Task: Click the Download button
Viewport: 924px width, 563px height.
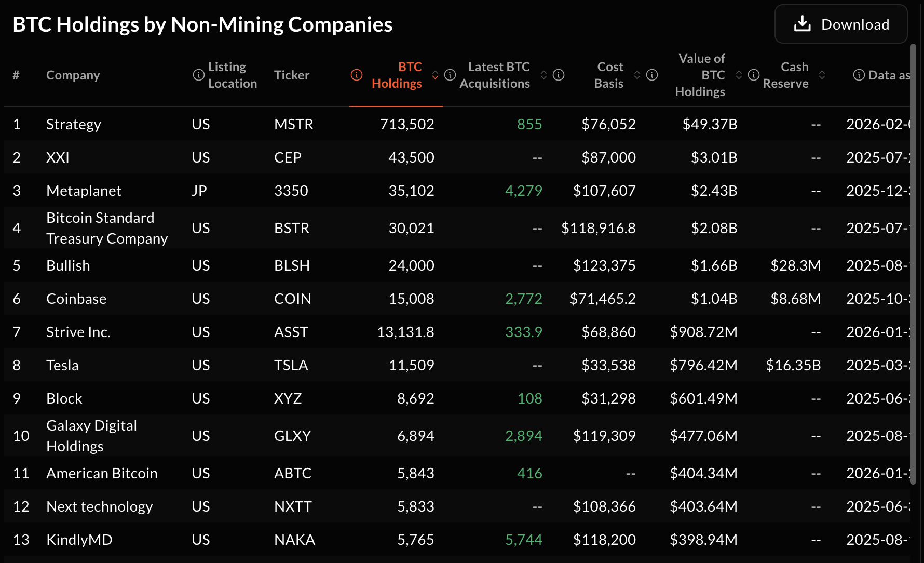Action: pyautogui.click(x=841, y=24)
